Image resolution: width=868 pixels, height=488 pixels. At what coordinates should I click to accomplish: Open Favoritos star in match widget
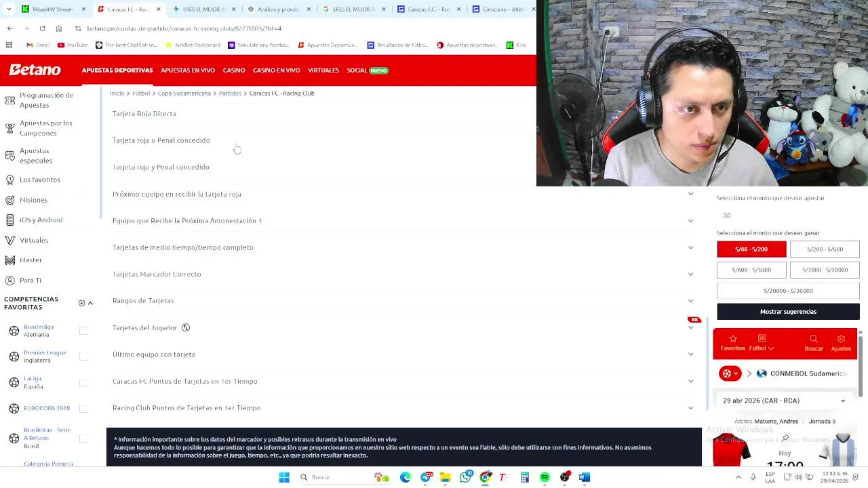732,343
